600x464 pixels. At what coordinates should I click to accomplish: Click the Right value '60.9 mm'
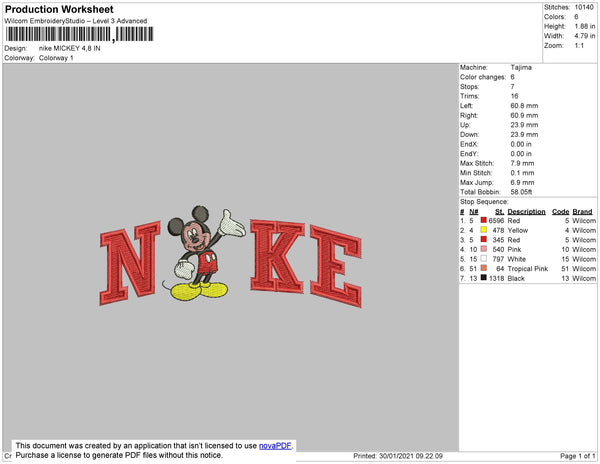(524, 115)
